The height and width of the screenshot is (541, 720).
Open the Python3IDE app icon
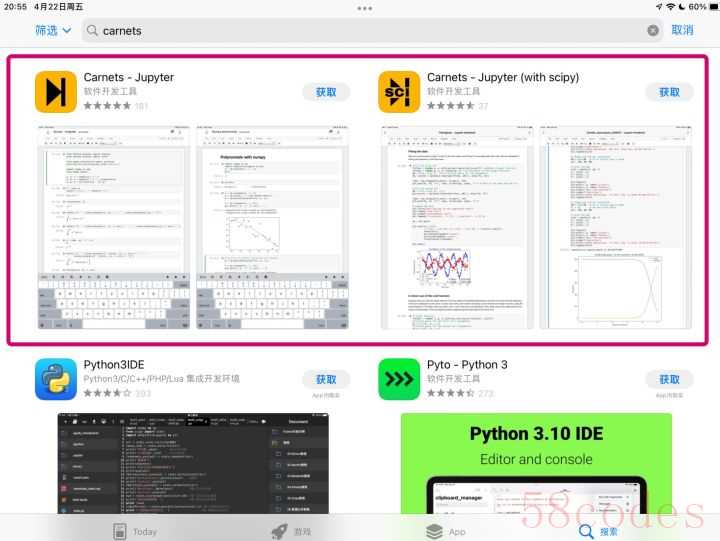pyautogui.click(x=56, y=379)
